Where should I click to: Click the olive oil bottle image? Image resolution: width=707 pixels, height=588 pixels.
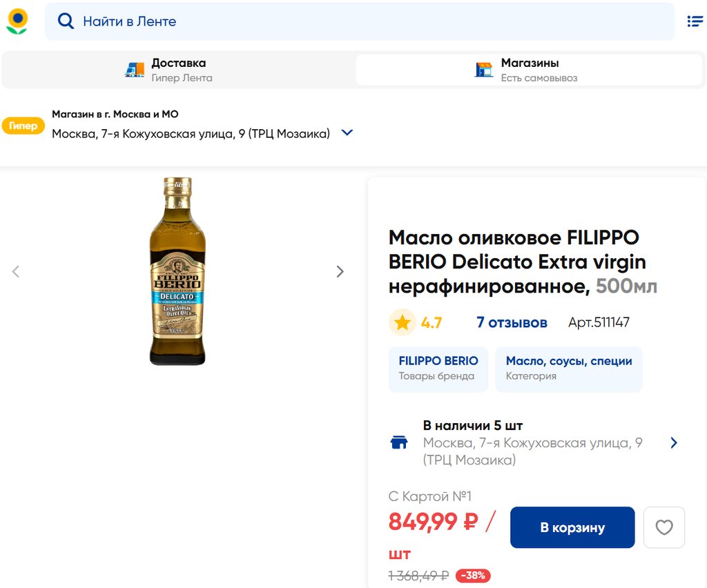[177, 271]
